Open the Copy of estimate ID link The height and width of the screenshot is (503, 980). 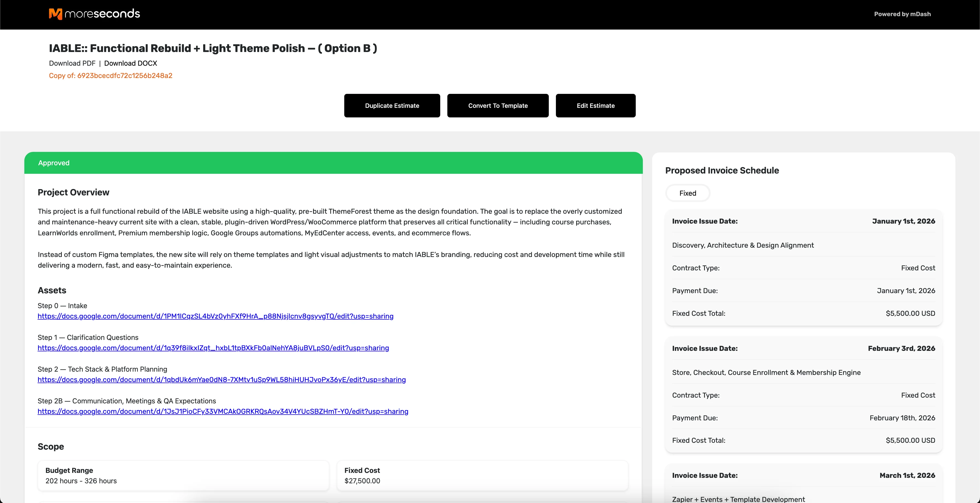pyautogui.click(x=110, y=75)
